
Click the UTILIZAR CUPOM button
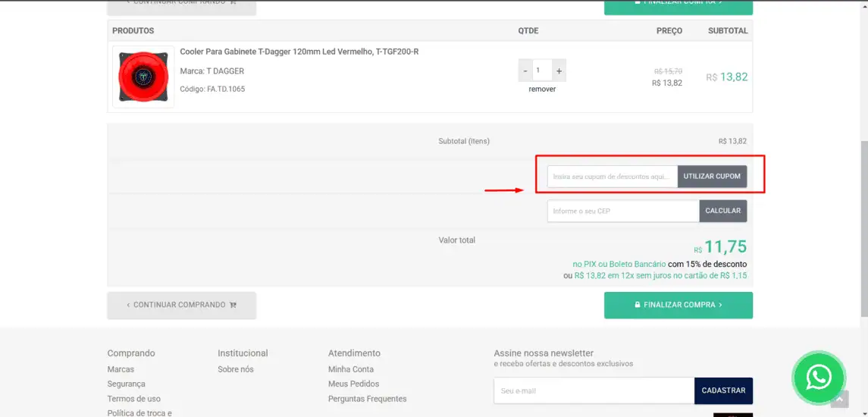[x=712, y=177]
